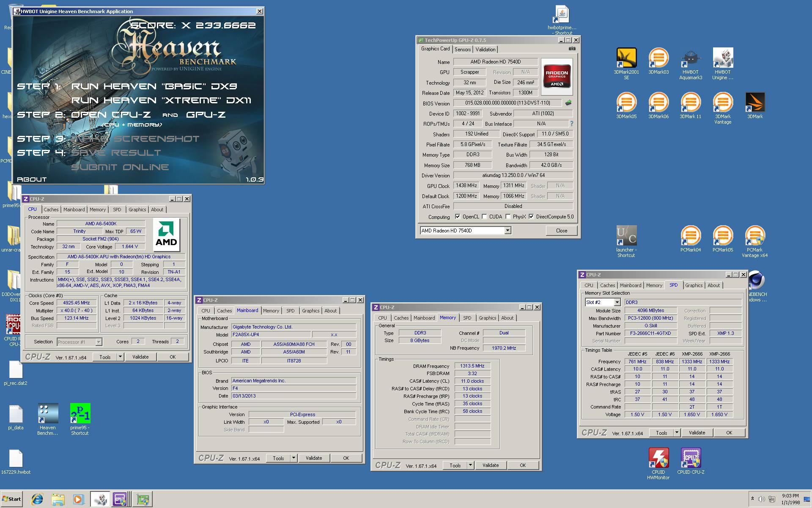Screen dimensions: 812x508
Task: Click the taskbar clock showing 9:03 PM
Action: coord(790,499)
